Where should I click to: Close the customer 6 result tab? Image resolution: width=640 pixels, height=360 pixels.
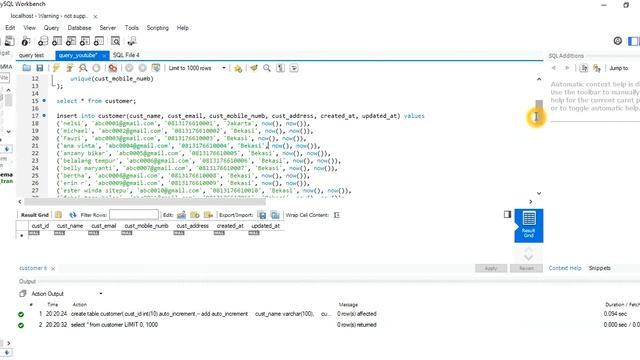pyautogui.click(x=53, y=269)
